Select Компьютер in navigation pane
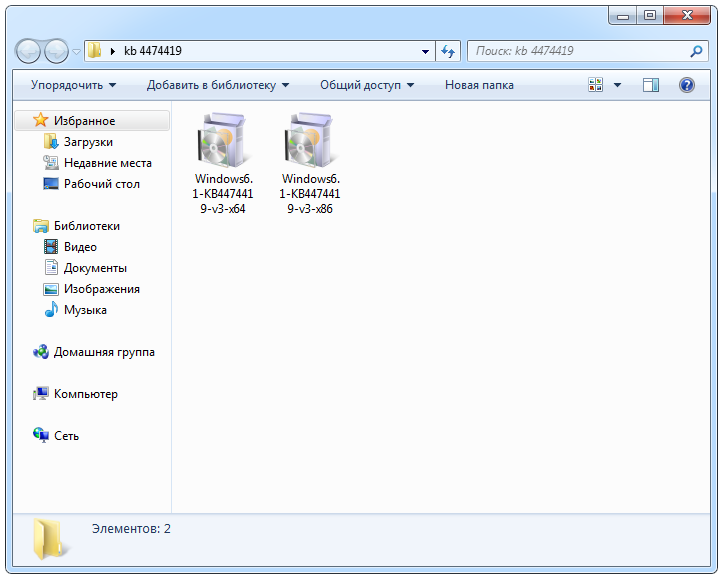This screenshot has height=577, width=722. (86, 394)
